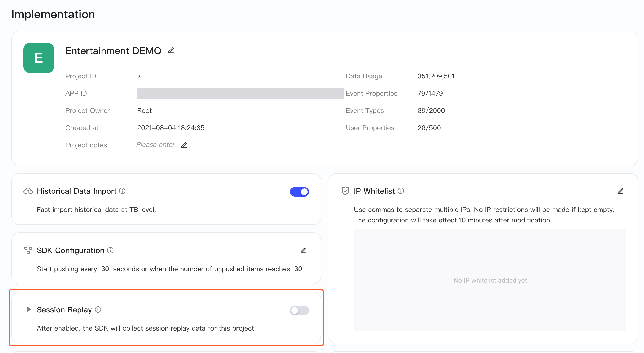Image resolution: width=644 pixels, height=353 pixels.
Task: Click the Session Replay play triangle icon
Action: tap(29, 309)
